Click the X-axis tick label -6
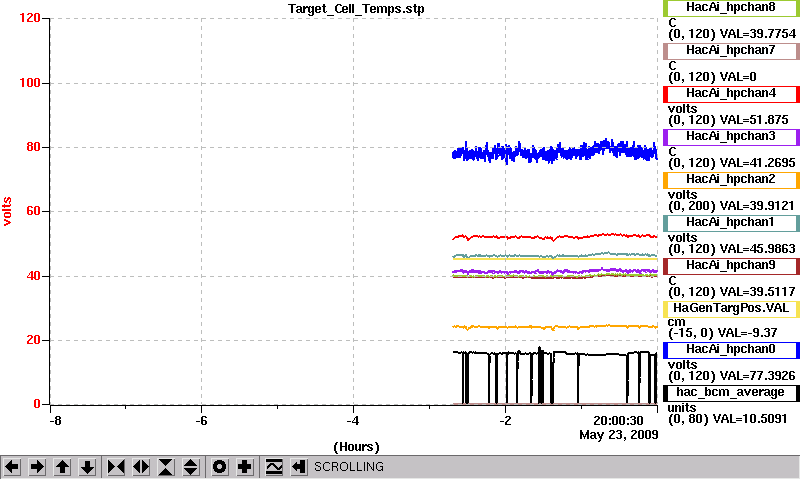This screenshot has width=800, height=479. (x=202, y=421)
